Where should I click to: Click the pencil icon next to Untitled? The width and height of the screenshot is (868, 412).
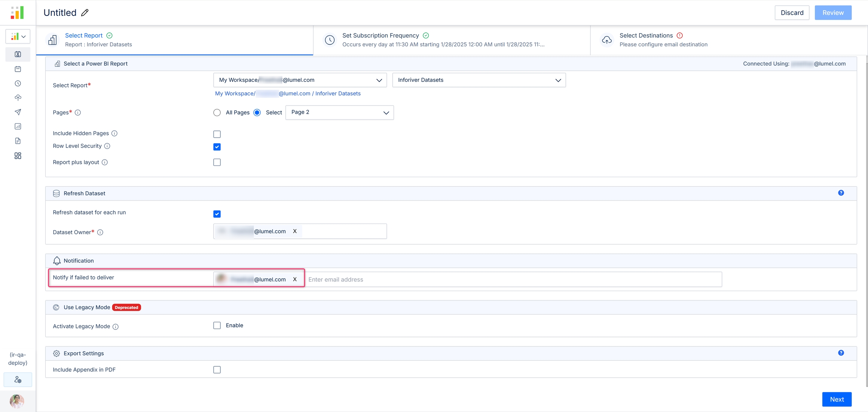pos(85,13)
